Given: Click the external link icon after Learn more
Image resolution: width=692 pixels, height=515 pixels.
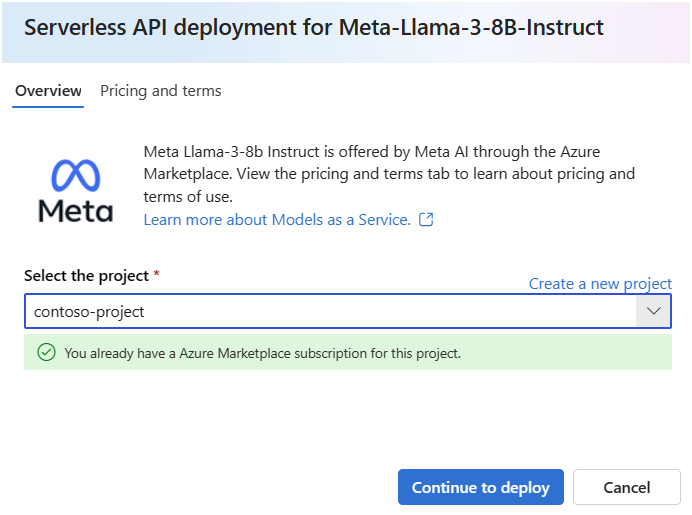Looking at the screenshot, I should coord(426,220).
